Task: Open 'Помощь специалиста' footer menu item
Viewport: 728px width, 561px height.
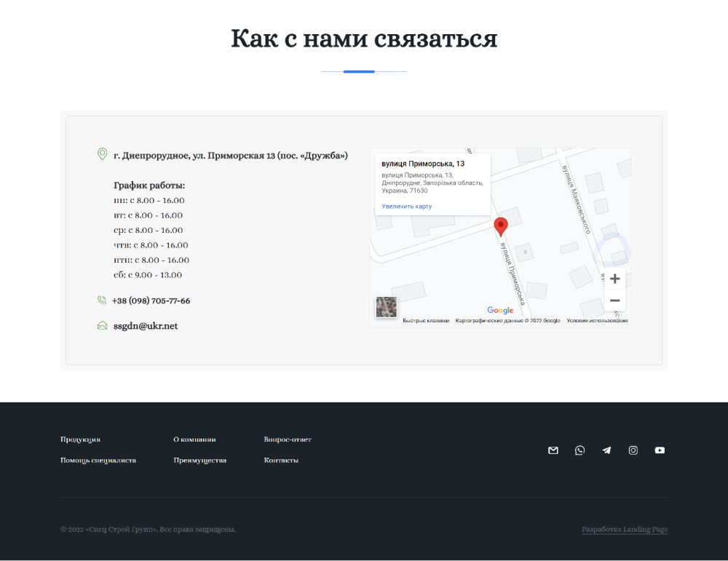Action: pos(98,461)
